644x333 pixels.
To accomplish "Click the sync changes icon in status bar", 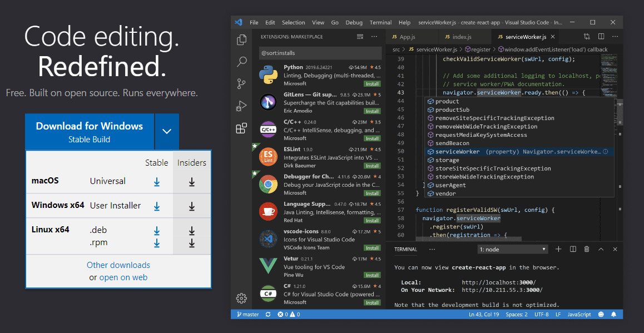I will pos(268,315).
